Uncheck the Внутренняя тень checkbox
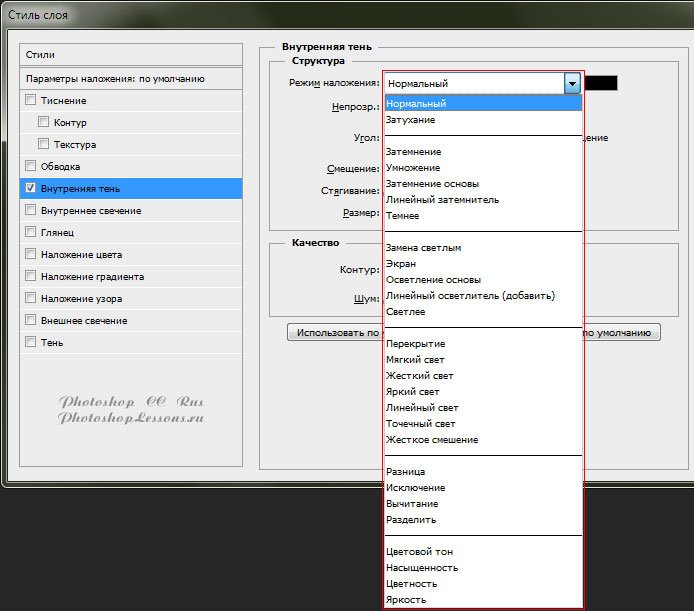Screen dimensions: 694x611 (30, 189)
